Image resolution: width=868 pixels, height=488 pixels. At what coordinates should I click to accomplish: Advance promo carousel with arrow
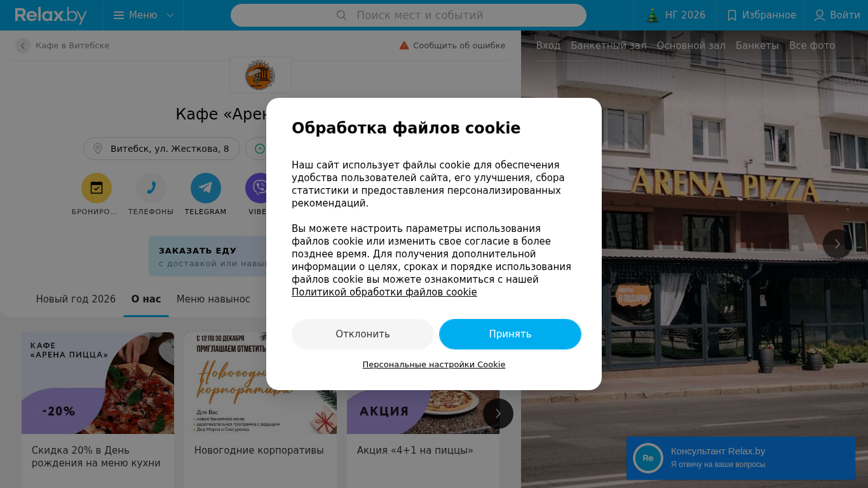[498, 414]
